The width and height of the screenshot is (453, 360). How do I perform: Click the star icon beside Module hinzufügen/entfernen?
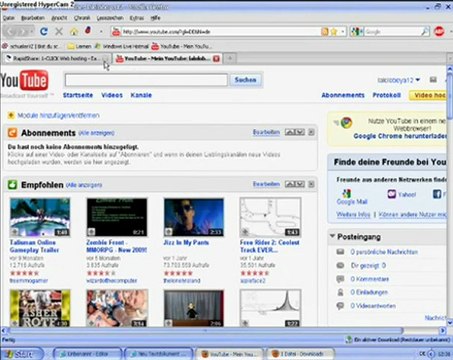pos(11,115)
